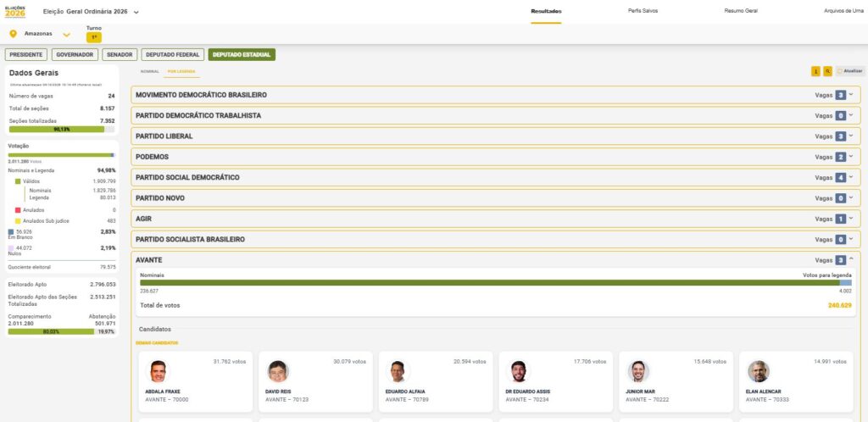868x422 pixels.
Task: Click the green Válidos legend swatch
Action: click(x=18, y=181)
